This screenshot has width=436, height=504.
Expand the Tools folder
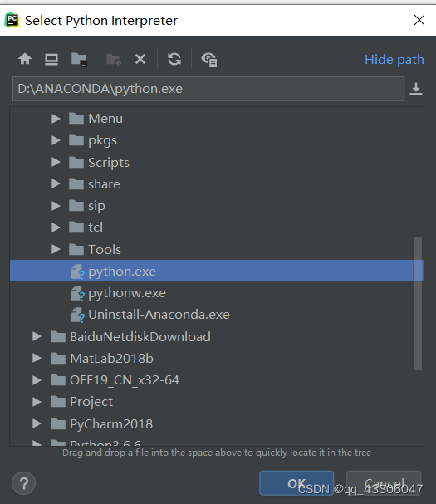pos(56,249)
